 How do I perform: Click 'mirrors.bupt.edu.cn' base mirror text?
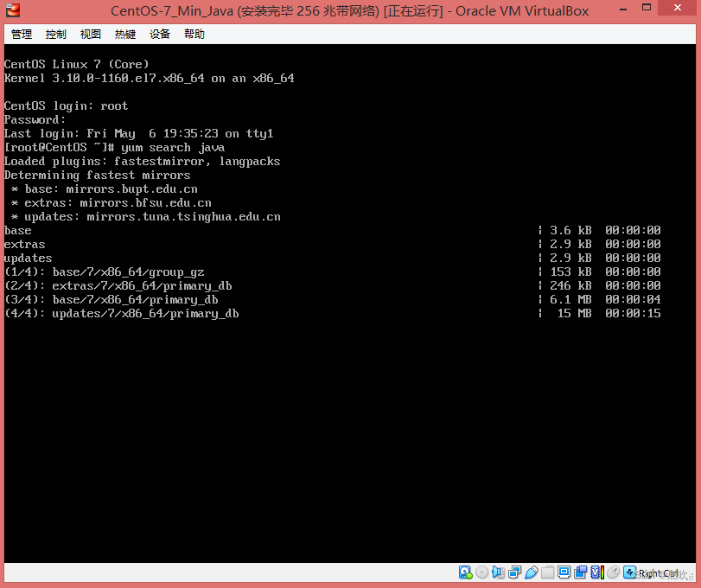point(132,189)
